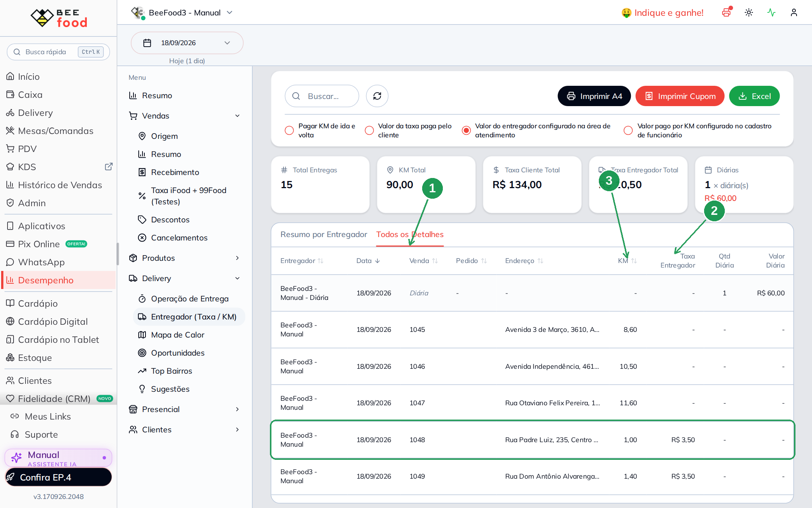The image size is (812, 508).
Task: Open the Manual Assistente IA button
Action: point(59,458)
